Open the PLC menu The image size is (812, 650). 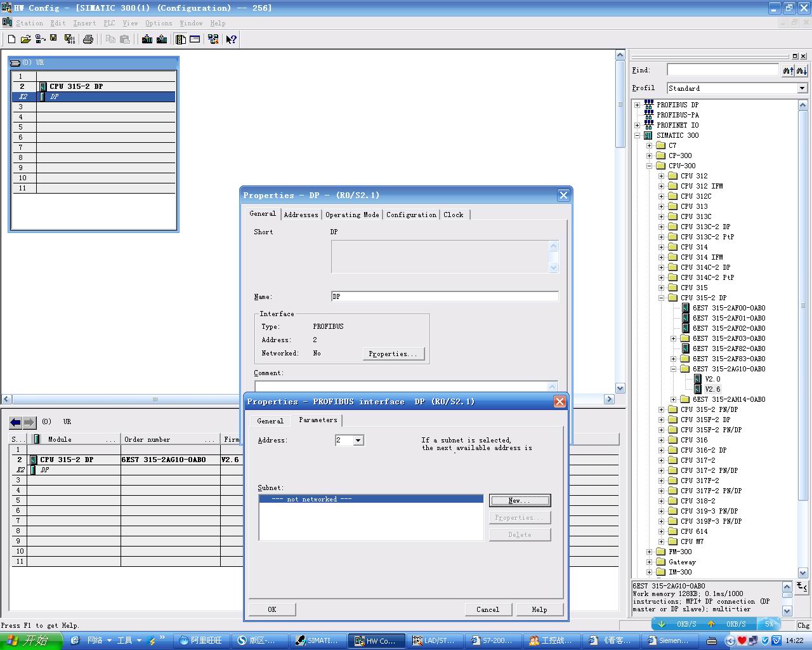pyautogui.click(x=110, y=23)
